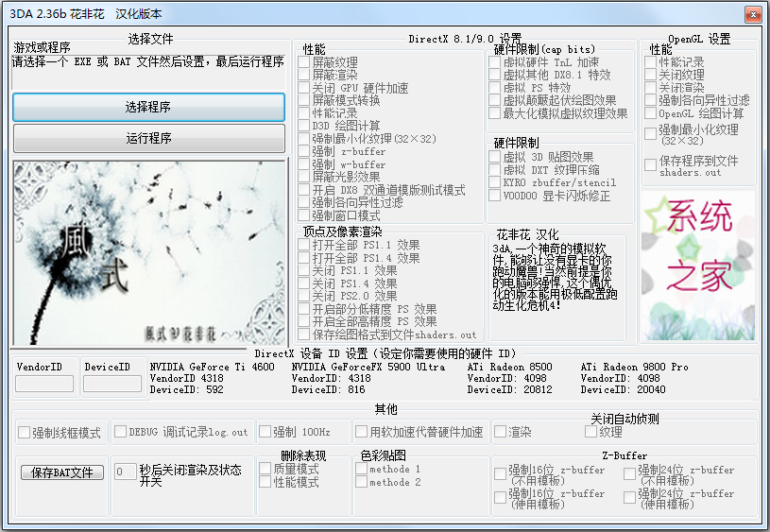Enable 强制窗口模式 checkbox
Viewport: 770px width, 532px height.
point(305,215)
